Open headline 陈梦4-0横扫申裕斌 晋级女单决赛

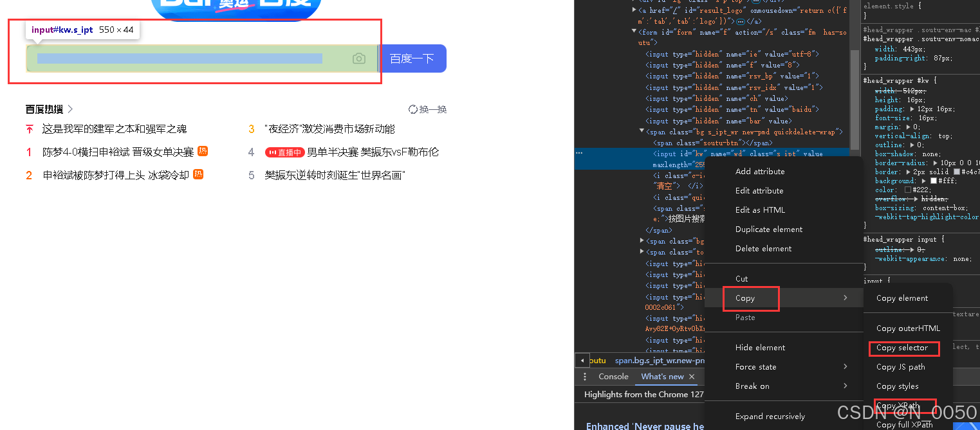click(x=118, y=152)
